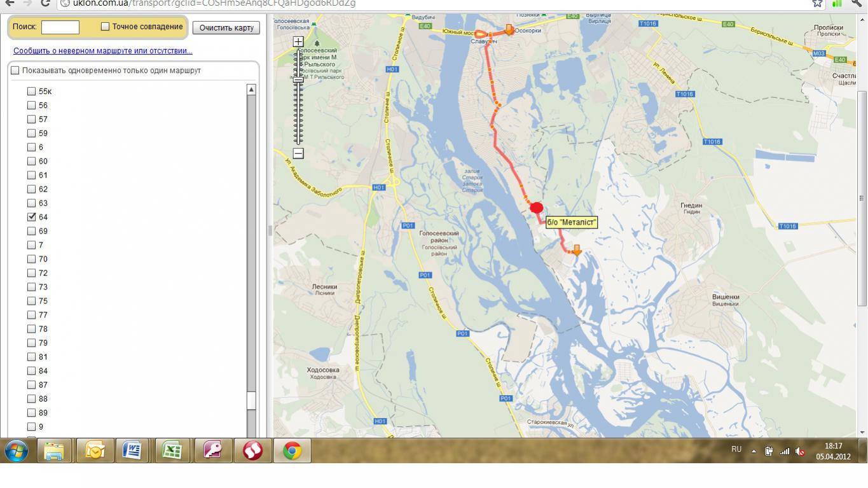Click the orange route end marker below Металіст
Screen dimensions: 868x488
point(577,250)
